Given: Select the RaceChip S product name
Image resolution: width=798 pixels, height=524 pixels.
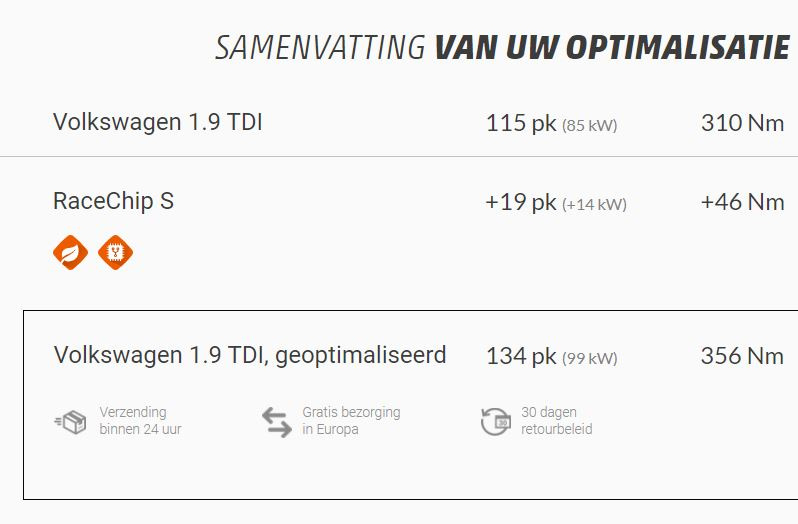Looking at the screenshot, I should pyautogui.click(x=113, y=201).
